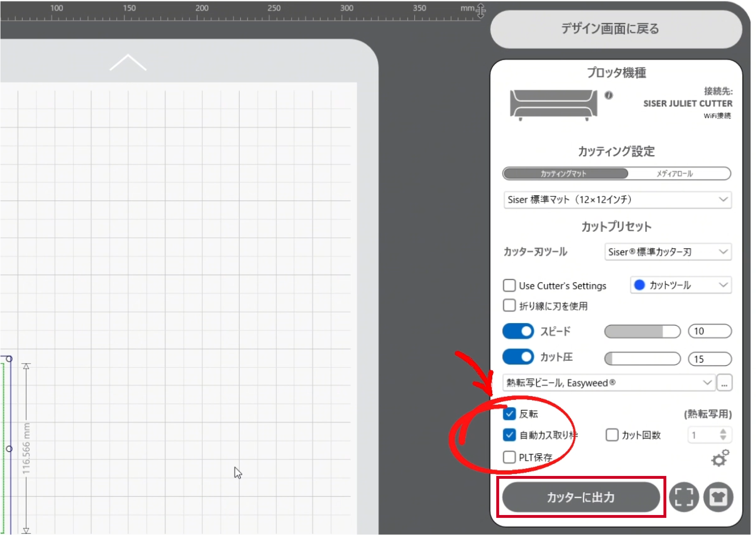Image resolution: width=756 pixels, height=535 pixels.
Task: Click the Siser Juliet cutter image
Action: point(553,105)
